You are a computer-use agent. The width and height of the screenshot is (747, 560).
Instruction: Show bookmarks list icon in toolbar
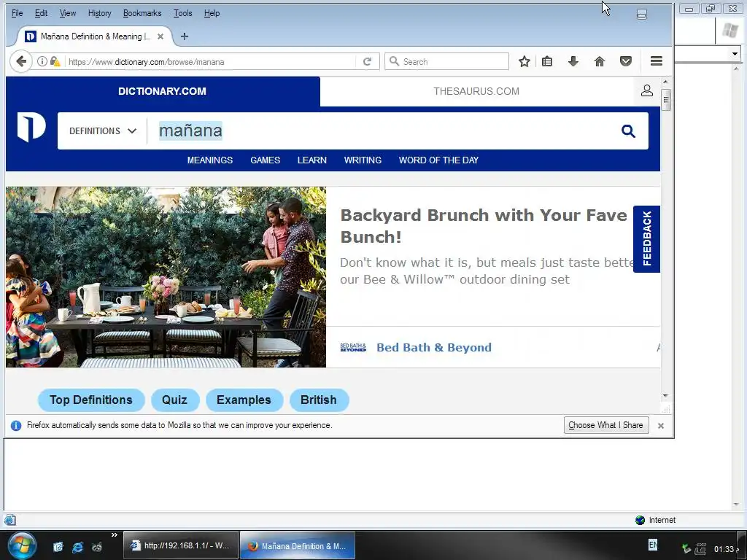point(547,61)
